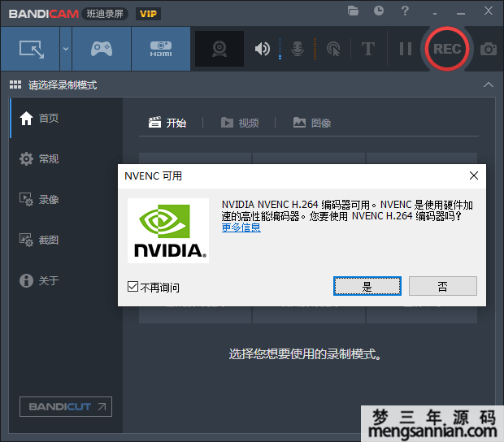Click the BANDICAM logo
The height and width of the screenshot is (442, 504).
click(x=44, y=14)
